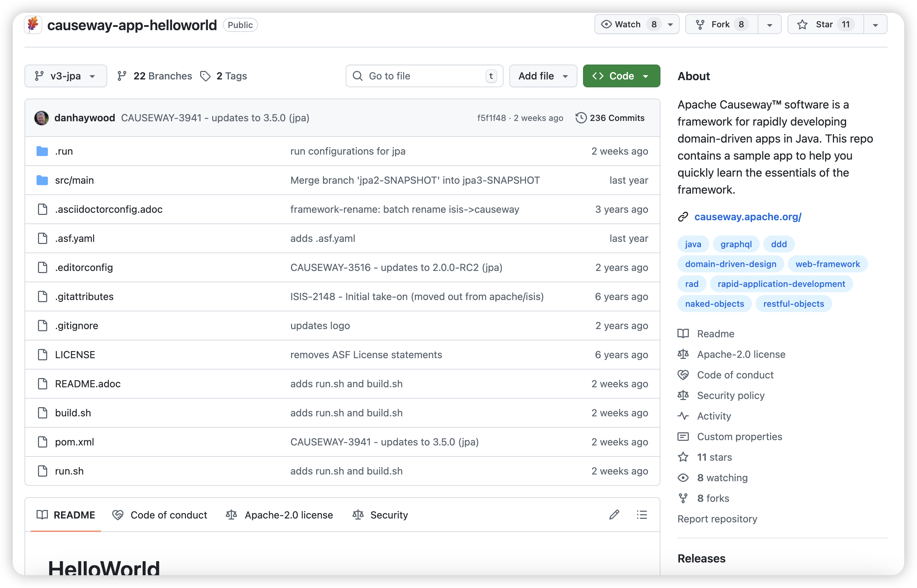Click the tag icon beside 2 Tags

coord(205,76)
